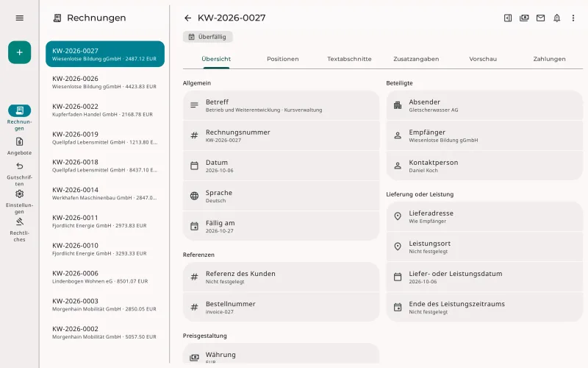Create new item with the plus button
The height and width of the screenshot is (368, 588).
click(20, 52)
